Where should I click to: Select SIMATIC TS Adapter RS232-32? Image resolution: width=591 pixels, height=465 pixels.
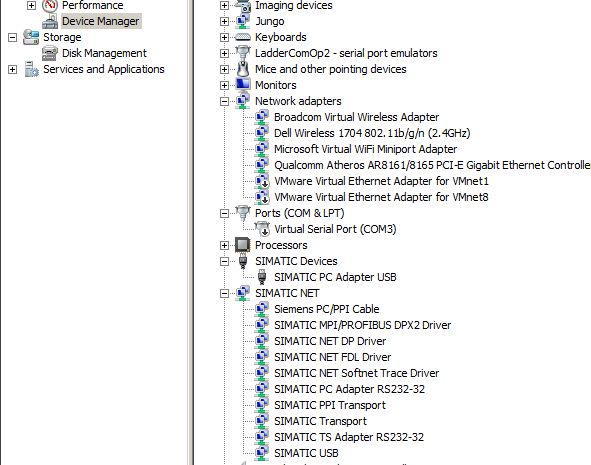(x=349, y=437)
